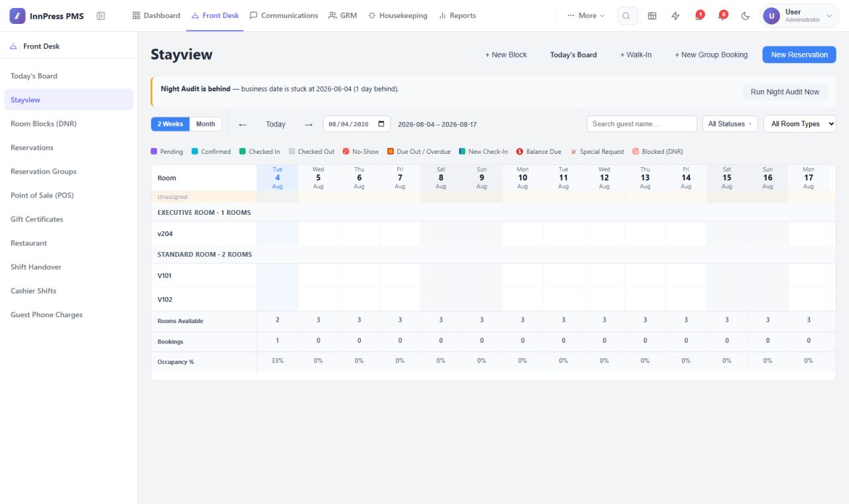Select Stayview in the sidebar
The image size is (849, 504).
click(x=68, y=100)
